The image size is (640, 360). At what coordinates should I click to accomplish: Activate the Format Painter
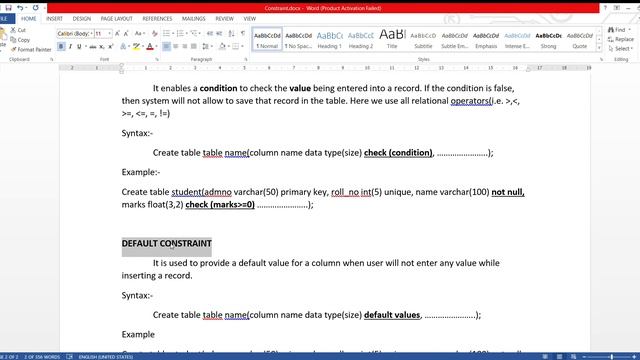tap(31, 49)
